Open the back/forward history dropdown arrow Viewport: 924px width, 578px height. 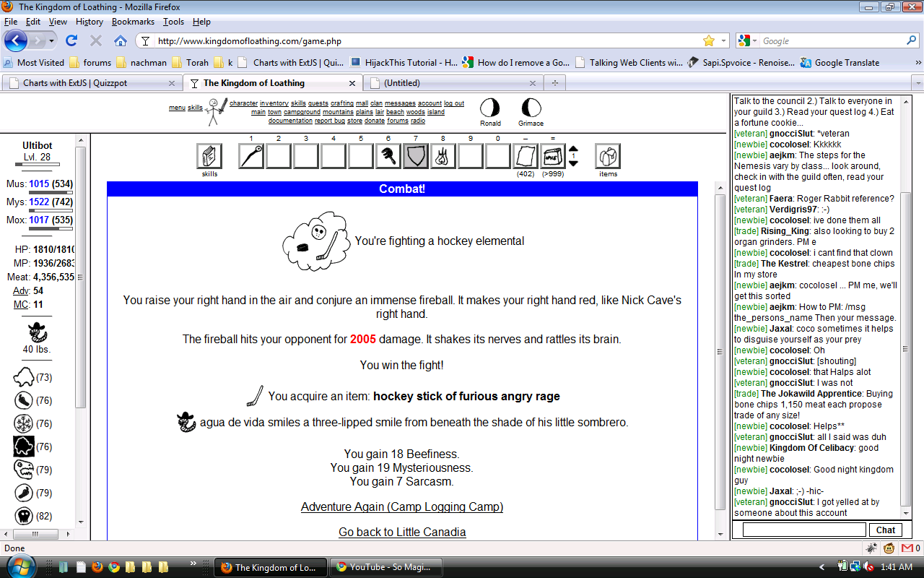[x=51, y=41]
